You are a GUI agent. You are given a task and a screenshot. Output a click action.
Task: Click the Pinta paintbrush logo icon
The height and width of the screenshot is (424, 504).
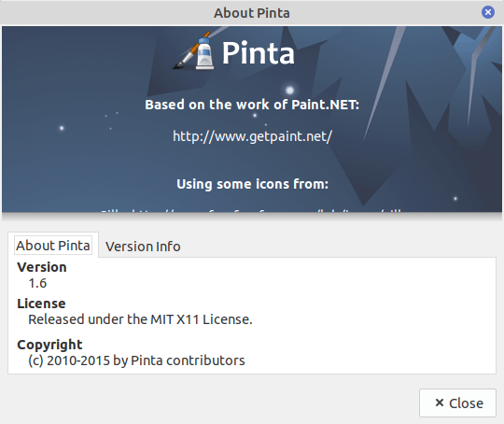coord(193,50)
